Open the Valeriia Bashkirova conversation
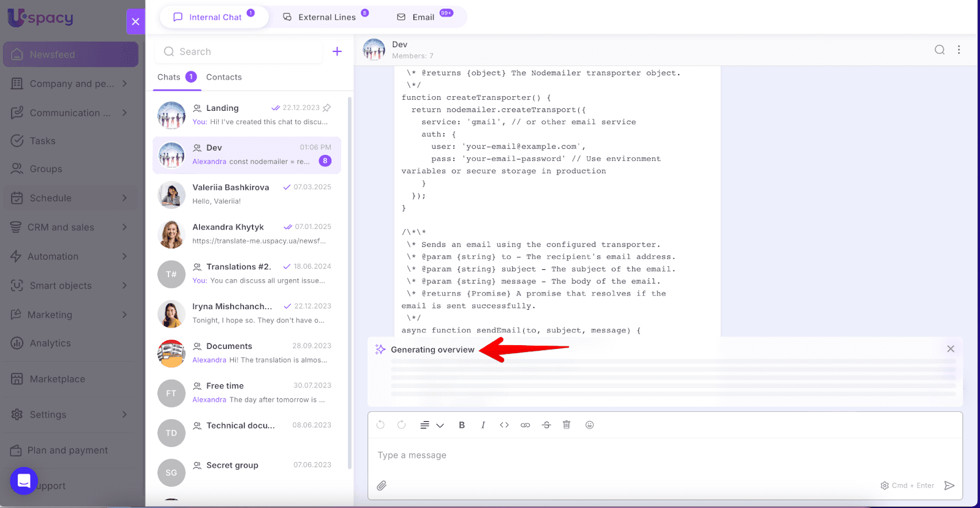This screenshot has height=508, width=980. 246,195
